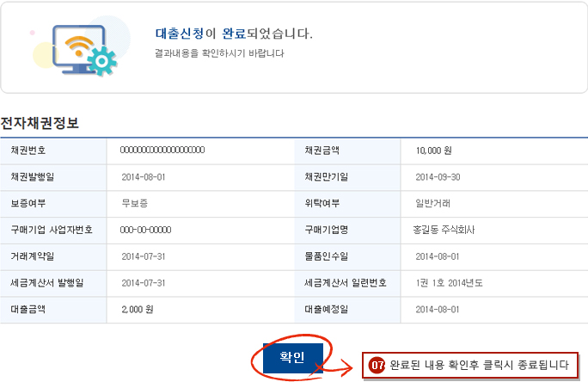
Task: Click the 채권만기일 label
Action: [x=327, y=176]
